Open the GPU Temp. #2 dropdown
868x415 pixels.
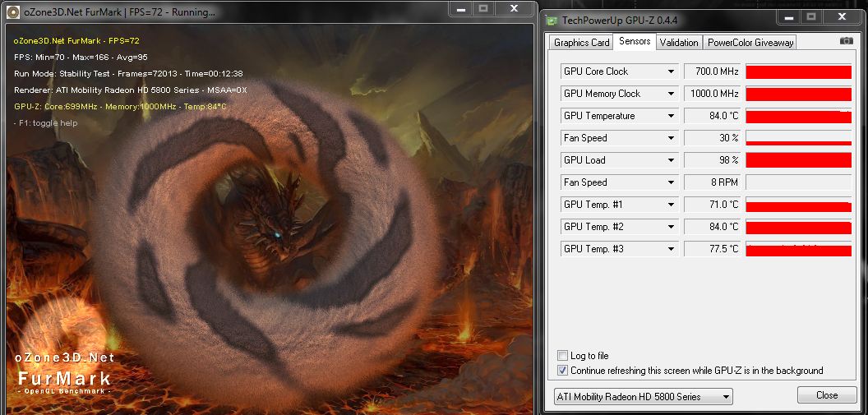pos(671,227)
